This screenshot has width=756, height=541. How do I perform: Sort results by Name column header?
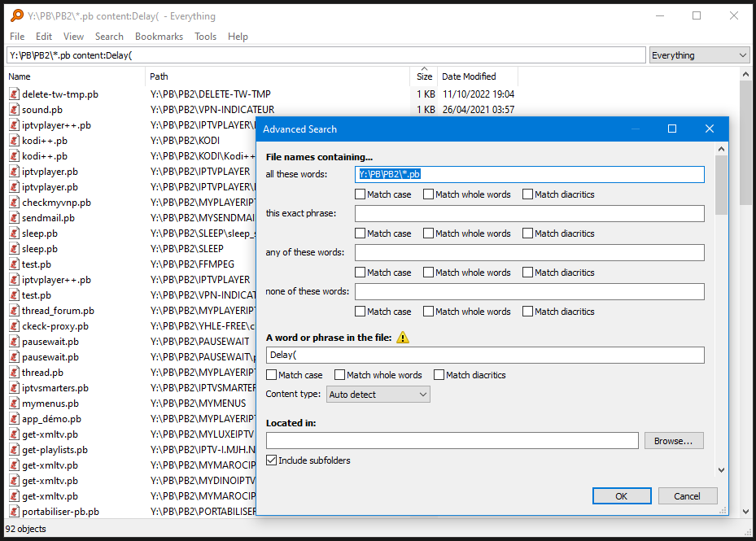click(x=75, y=76)
